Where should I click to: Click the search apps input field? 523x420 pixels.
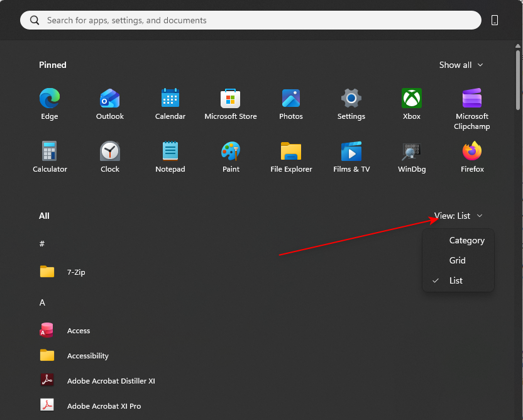[x=250, y=20]
